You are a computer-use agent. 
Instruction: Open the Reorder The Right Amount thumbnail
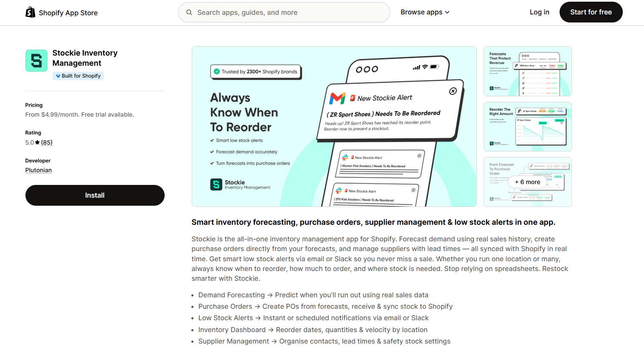pos(528,126)
